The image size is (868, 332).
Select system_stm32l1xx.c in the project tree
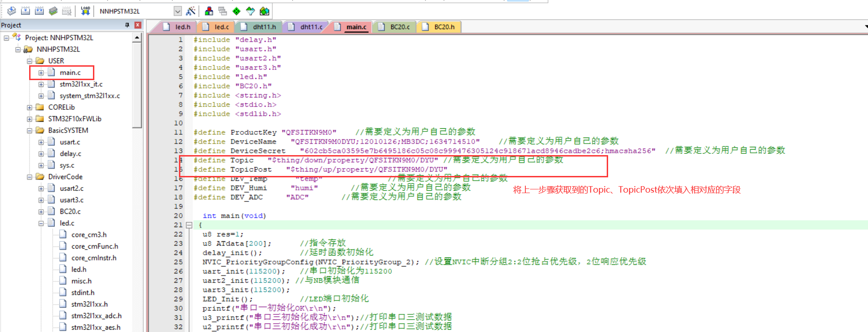(90, 96)
